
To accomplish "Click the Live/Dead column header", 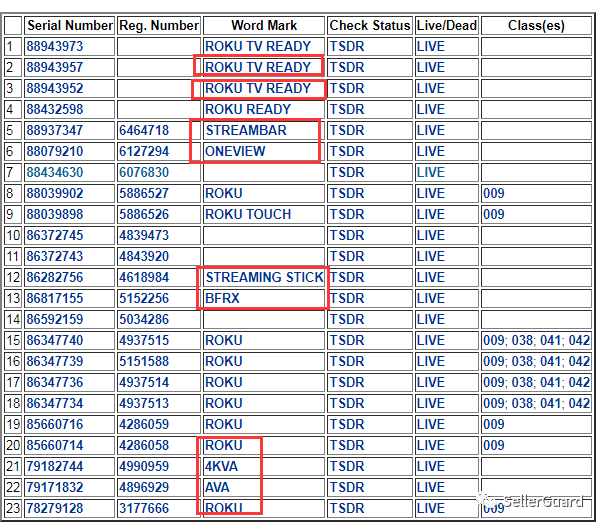I will click(447, 25).
